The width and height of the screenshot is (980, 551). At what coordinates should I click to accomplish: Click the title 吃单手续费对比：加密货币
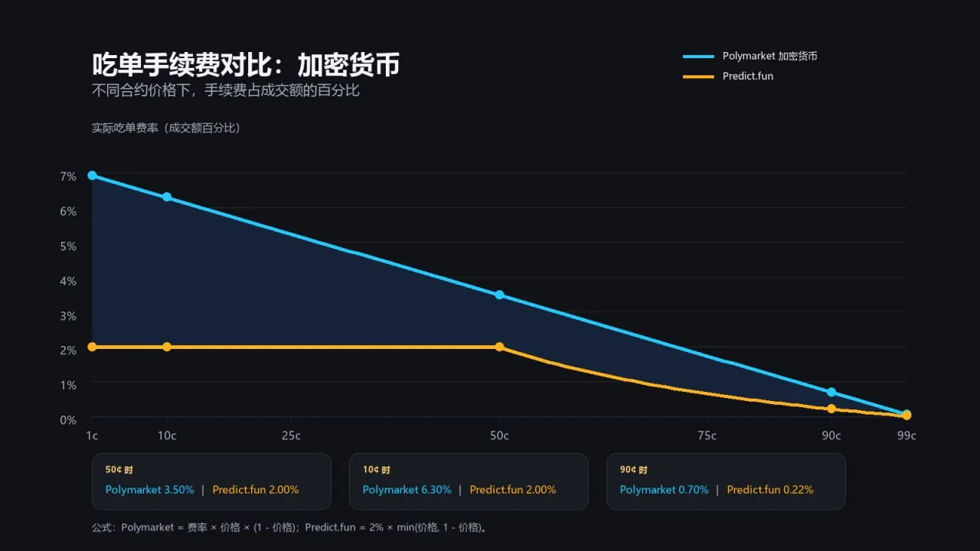(246, 65)
